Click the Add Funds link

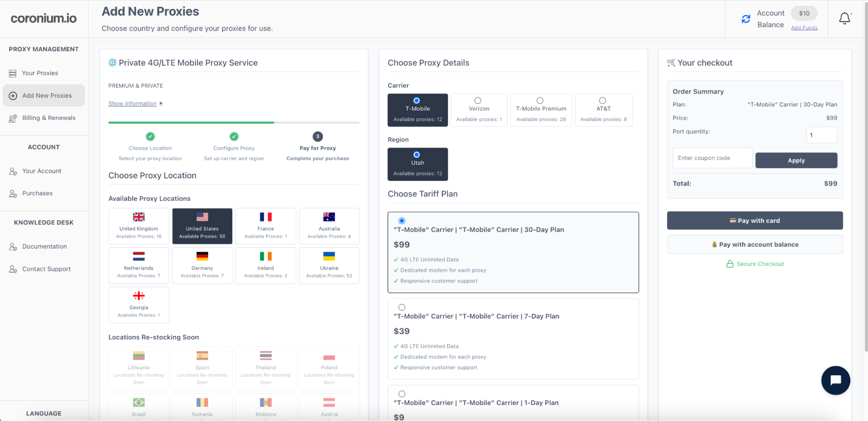[804, 28]
